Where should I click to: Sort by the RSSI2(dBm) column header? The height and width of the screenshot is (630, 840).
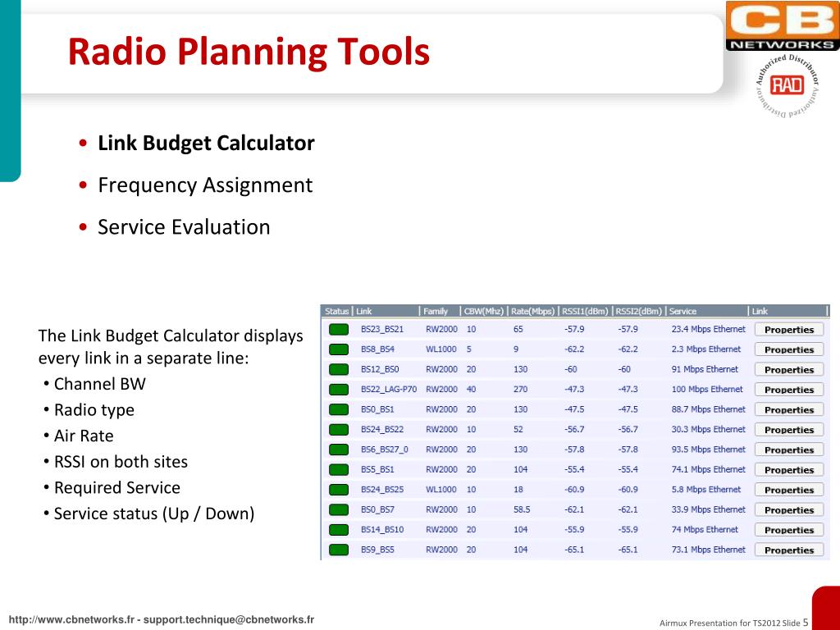[638, 311]
